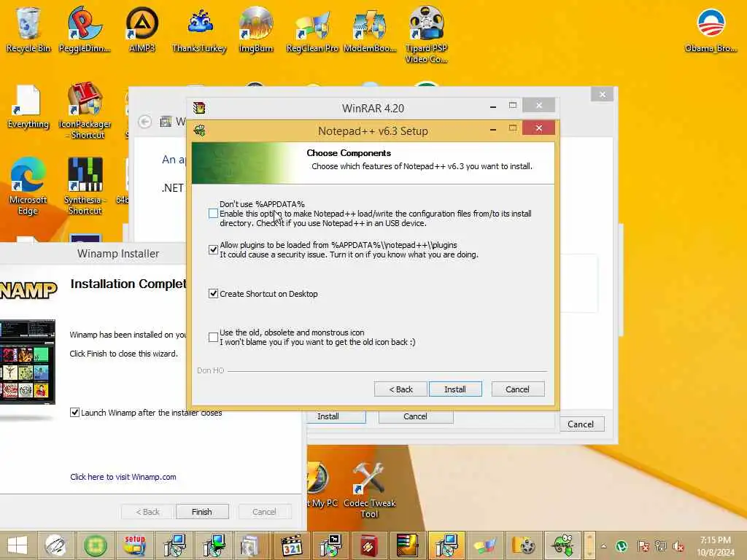Click the Notepad++ chameleon taskbar icon

pos(562,545)
